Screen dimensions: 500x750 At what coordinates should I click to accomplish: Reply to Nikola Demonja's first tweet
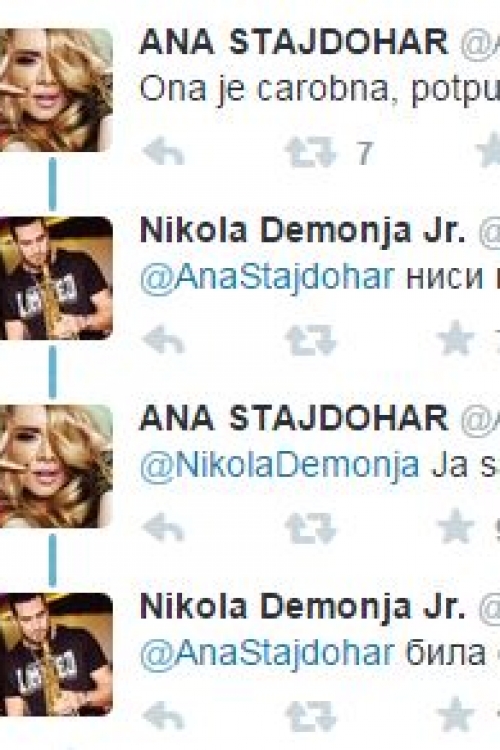click(x=163, y=340)
